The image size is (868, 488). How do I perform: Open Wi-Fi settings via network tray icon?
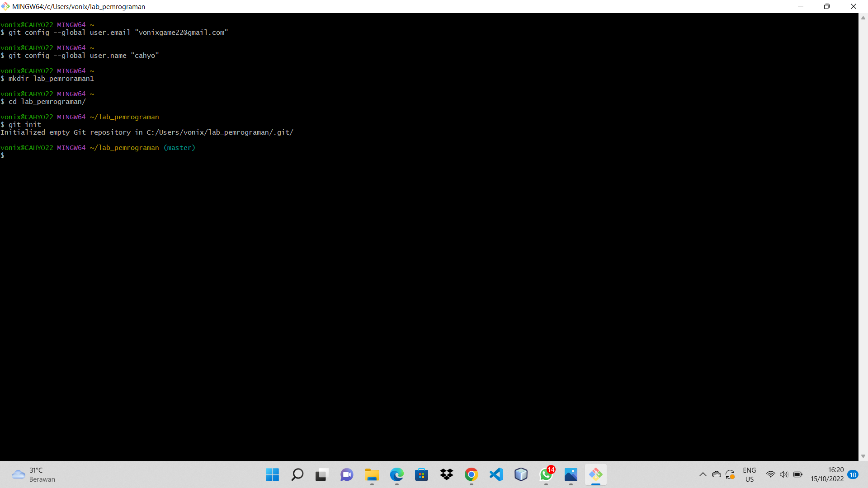point(771,474)
